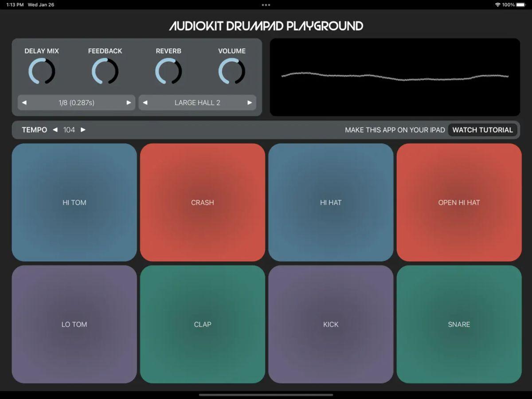
Task: Click the battery indicator icon
Action: click(521, 4)
